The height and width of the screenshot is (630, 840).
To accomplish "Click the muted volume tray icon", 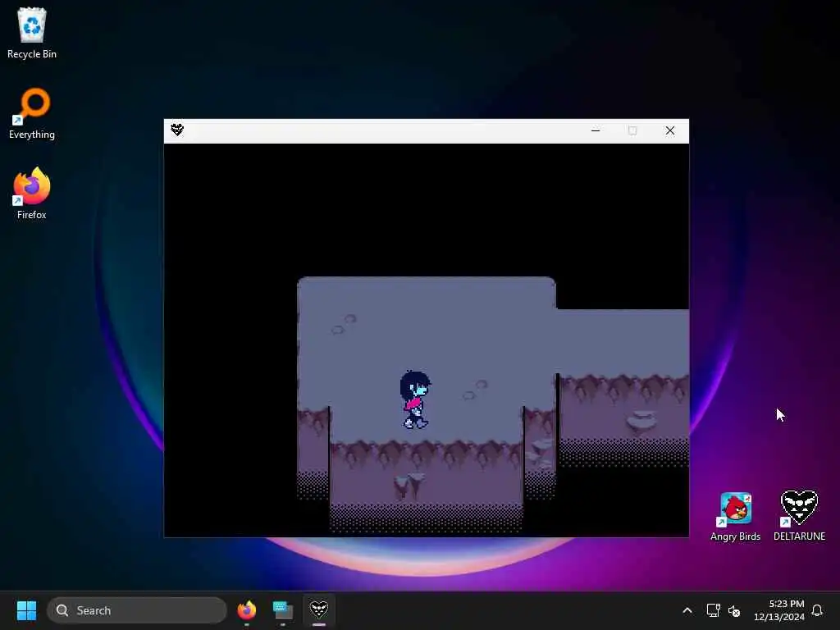I will pyautogui.click(x=734, y=610).
